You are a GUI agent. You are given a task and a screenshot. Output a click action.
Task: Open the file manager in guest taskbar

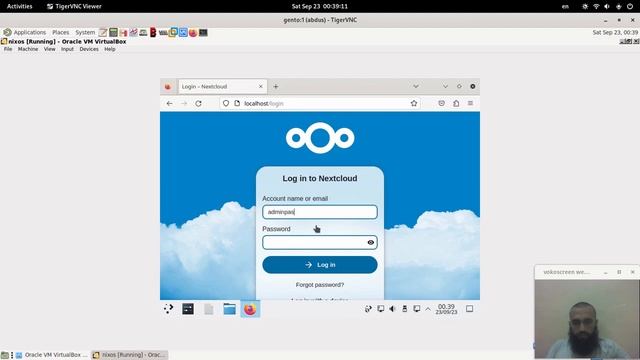pyautogui.click(x=229, y=309)
